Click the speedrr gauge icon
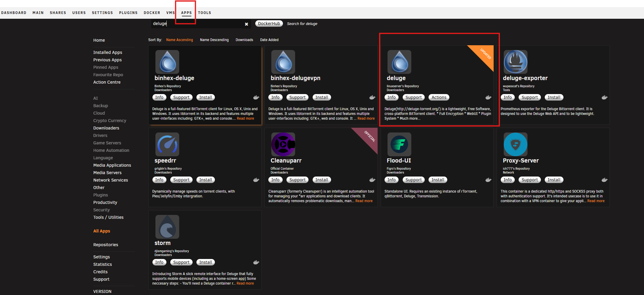Image resolution: width=644 pixels, height=295 pixels. (167, 144)
